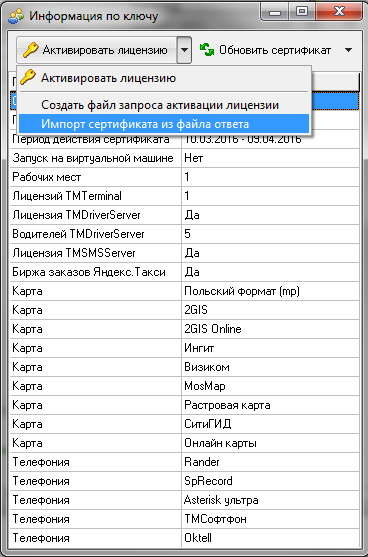Click the 'Биржа заказов Яндекс.Такси' row
The height and width of the screenshot is (557, 368).
pyautogui.click(x=184, y=272)
